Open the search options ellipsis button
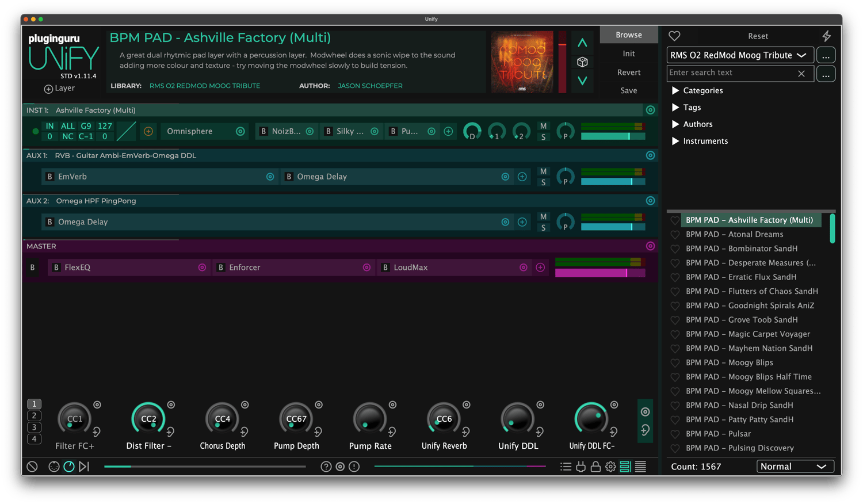This screenshot has height=504, width=863. (826, 74)
